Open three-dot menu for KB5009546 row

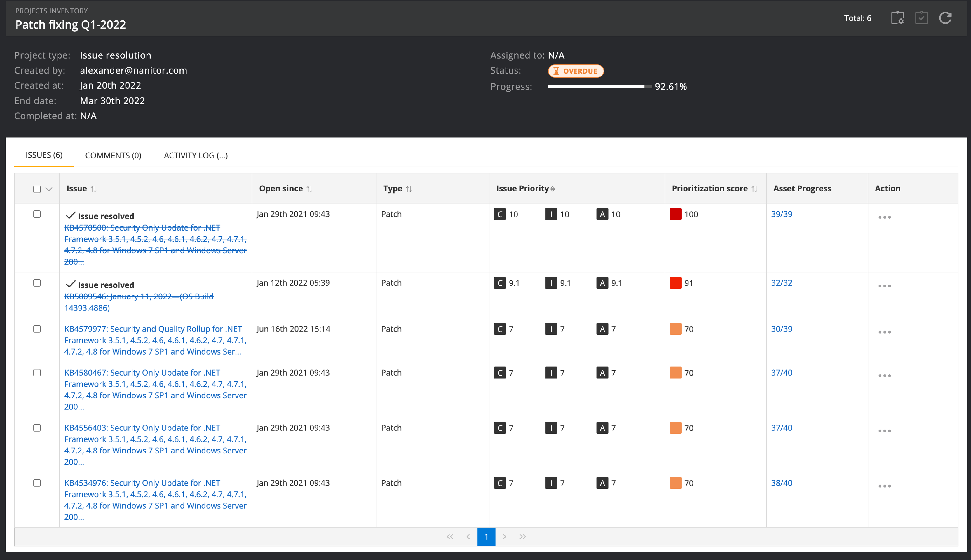click(885, 286)
